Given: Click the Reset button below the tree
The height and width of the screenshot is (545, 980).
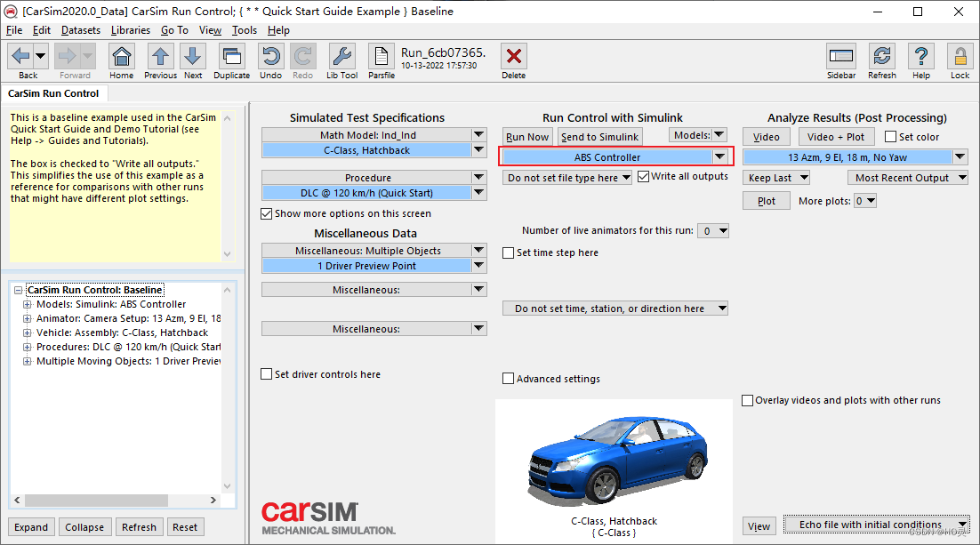Looking at the screenshot, I should pos(185,527).
